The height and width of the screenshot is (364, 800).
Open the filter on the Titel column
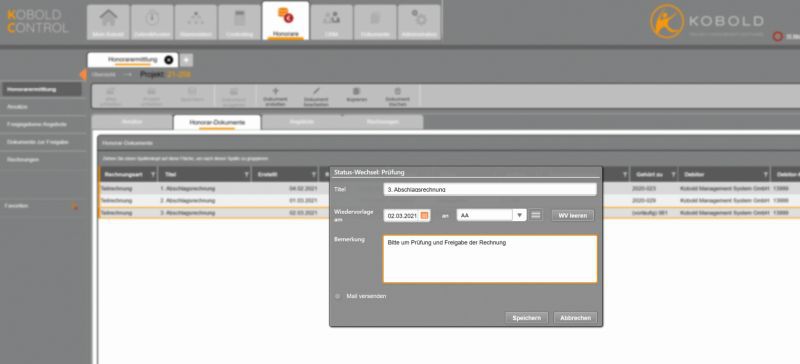tap(247, 175)
